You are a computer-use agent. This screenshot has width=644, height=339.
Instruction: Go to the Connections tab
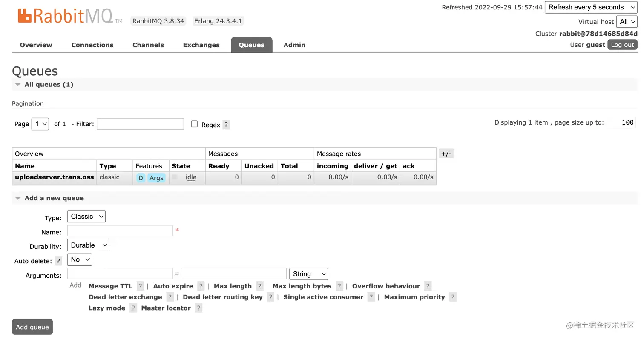tap(92, 45)
